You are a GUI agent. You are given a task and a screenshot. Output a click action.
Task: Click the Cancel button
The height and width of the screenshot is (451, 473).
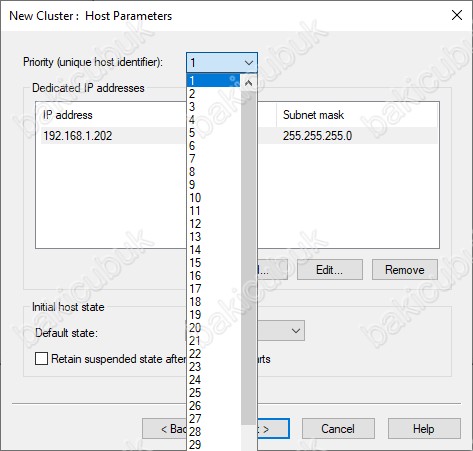[338, 429]
